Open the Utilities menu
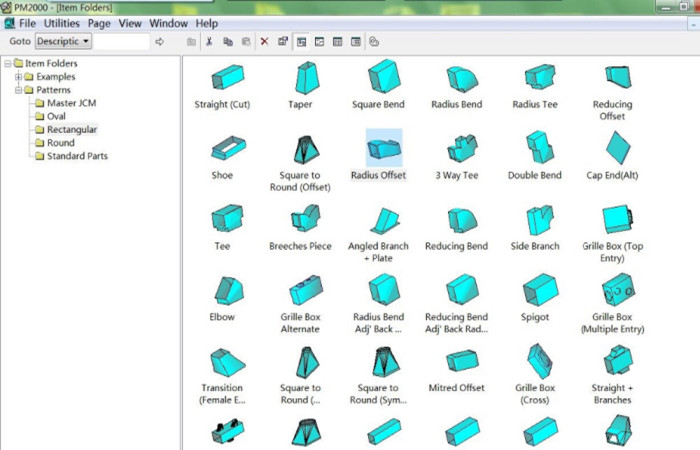700x450 pixels. (62, 23)
